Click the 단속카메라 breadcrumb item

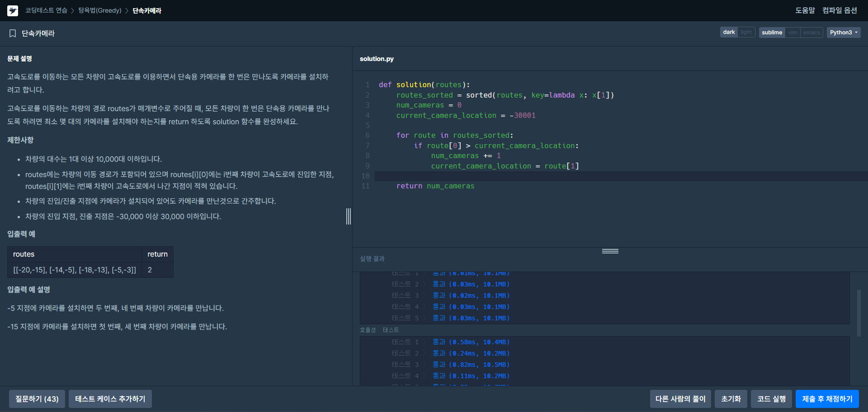(147, 10)
